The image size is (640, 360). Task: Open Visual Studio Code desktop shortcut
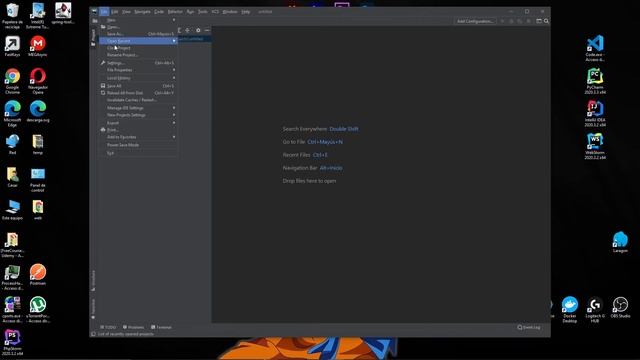coord(595,49)
